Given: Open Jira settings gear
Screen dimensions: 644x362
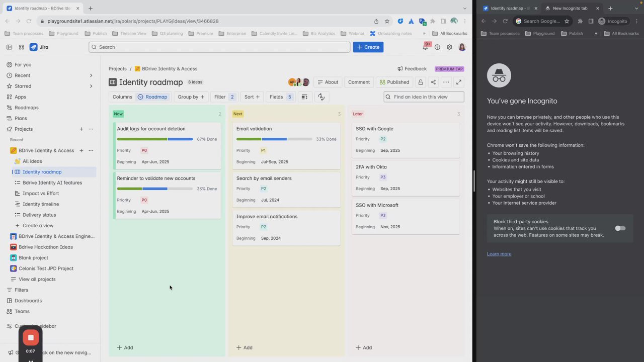Looking at the screenshot, I should pos(449,47).
